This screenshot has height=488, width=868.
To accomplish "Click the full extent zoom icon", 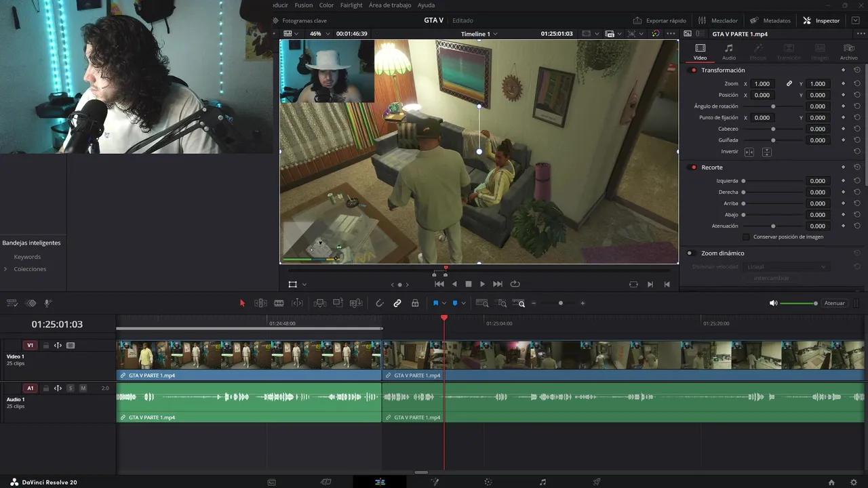I will coord(482,303).
